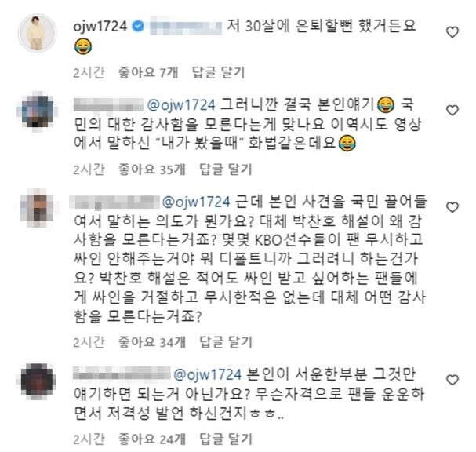The height and width of the screenshot is (452, 476).
Task: View likes list 좋아요 24개
Action: click(x=152, y=439)
